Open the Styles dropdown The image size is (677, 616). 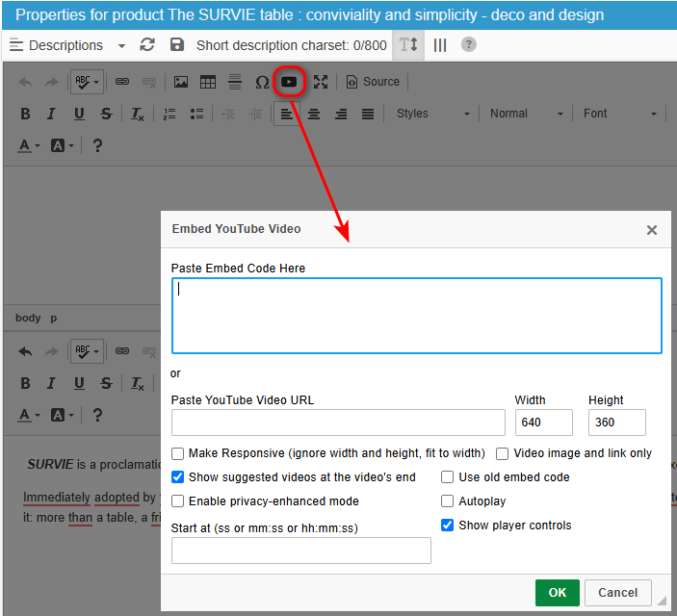click(432, 114)
